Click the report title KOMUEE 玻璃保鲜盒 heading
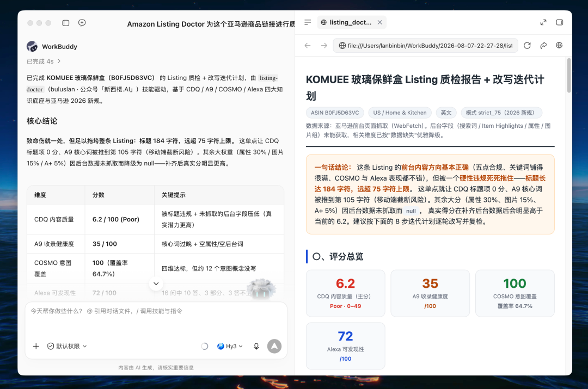Screen dimensions: 588x389 click(425, 87)
